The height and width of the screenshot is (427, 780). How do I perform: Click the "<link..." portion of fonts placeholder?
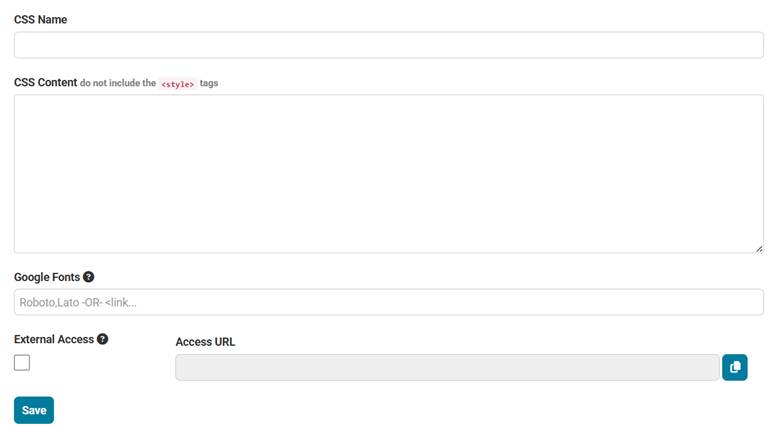[120, 303]
